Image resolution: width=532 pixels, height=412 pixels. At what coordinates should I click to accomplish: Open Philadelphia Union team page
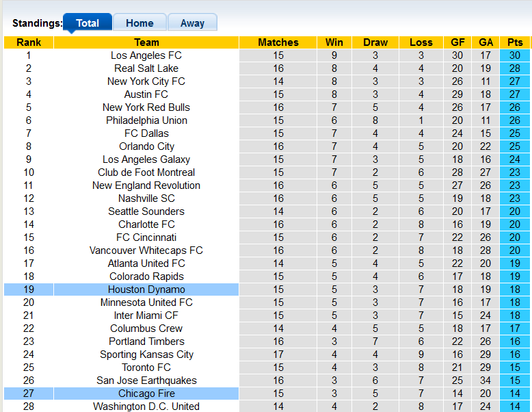[146, 120]
